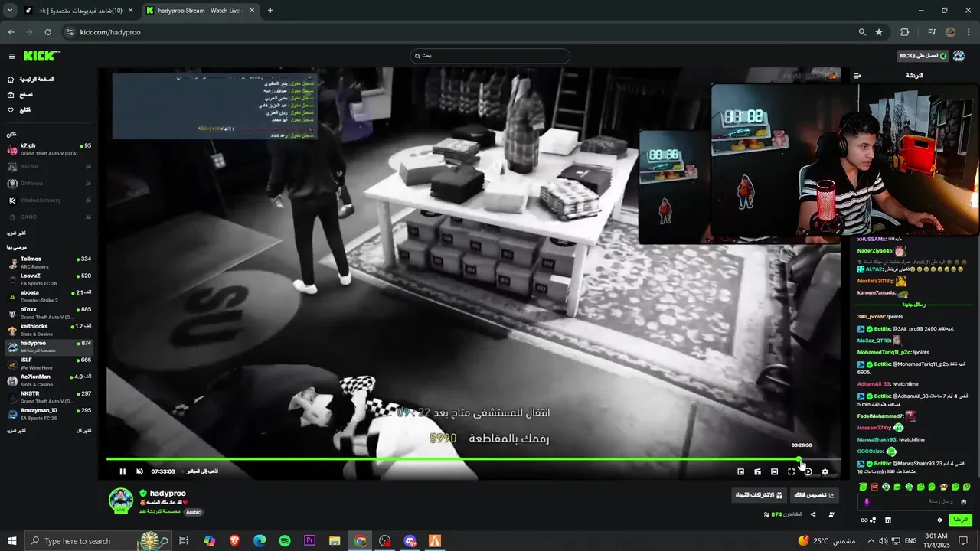Click the purple microphone icon in the chat input

pyautogui.click(x=867, y=502)
